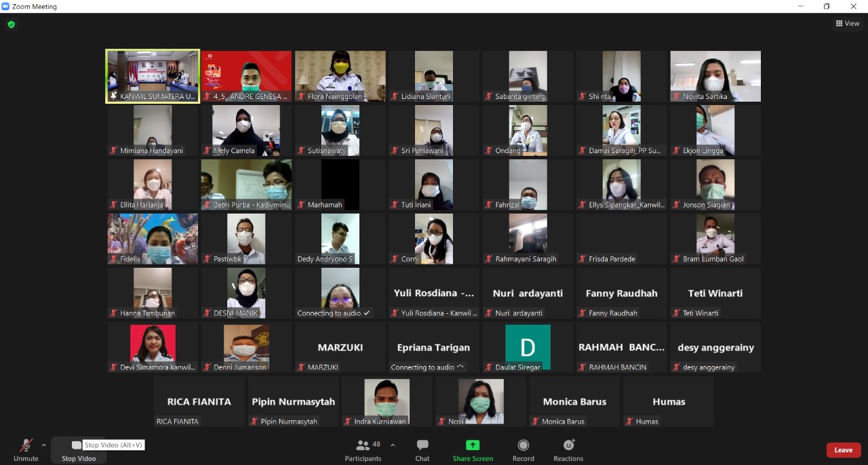Start Share Screen
This screenshot has height=465, width=868.
pyautogui.click(x=473, y=449)
